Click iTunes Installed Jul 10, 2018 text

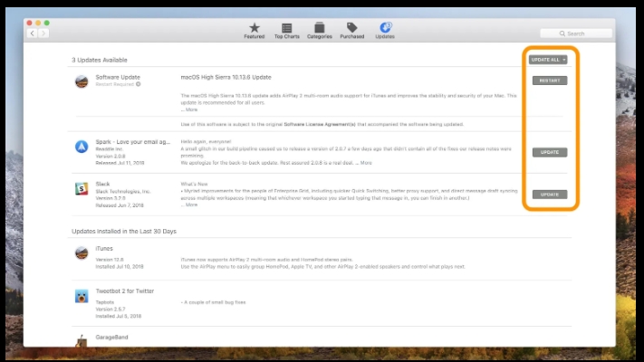point(120,266)
